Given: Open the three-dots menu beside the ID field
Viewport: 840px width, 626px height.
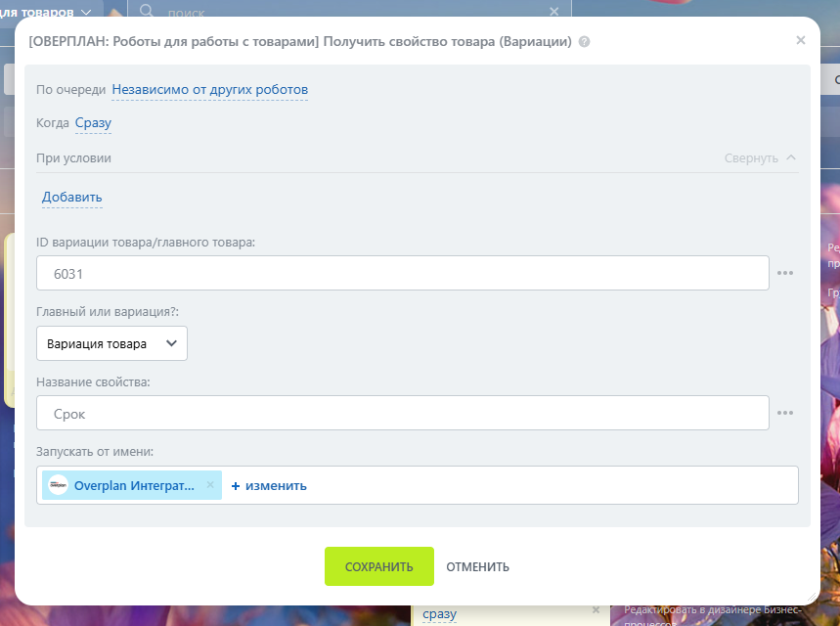Looking at the screenshot, I should (x=785, y=273).
